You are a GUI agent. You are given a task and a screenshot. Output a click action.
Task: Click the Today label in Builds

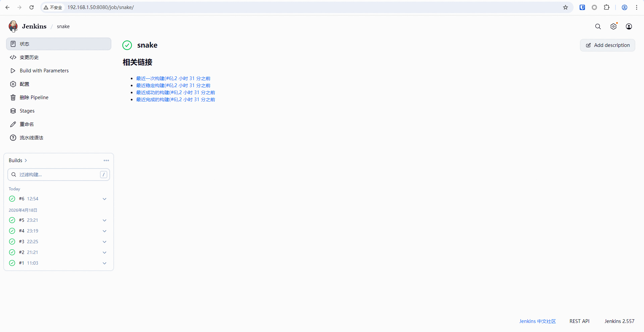click(14, 189)
